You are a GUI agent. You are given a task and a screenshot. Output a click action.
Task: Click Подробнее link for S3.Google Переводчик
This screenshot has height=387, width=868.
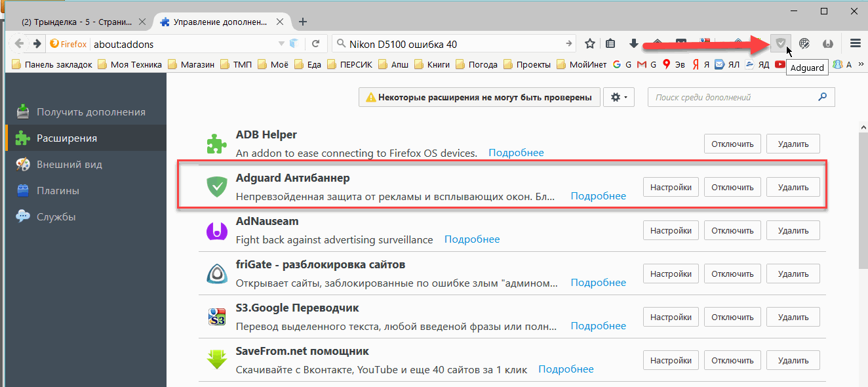(x=598, y=326)
